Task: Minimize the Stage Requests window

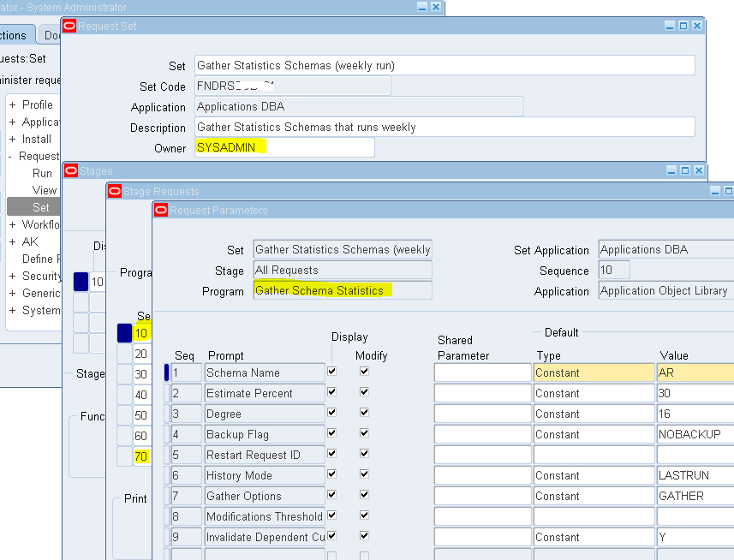Action: pyautogui.click(x=715, y=191)
